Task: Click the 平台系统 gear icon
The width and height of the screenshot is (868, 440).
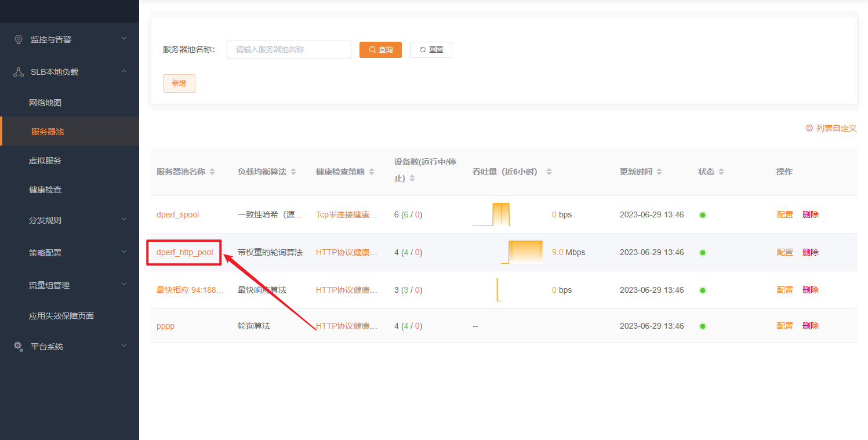Action: (19, 346)
